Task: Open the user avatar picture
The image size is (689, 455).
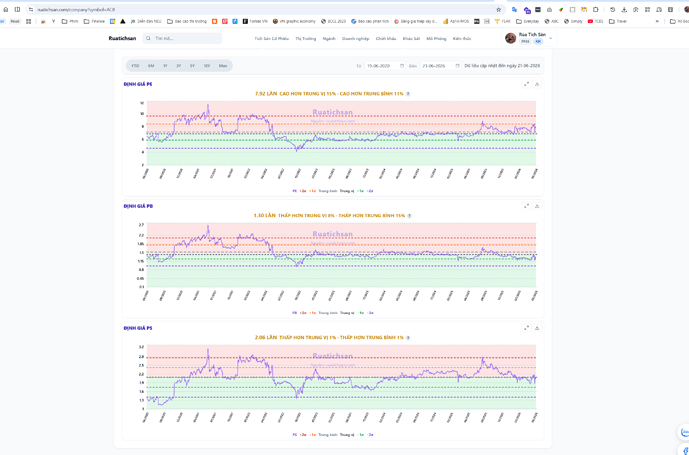Action: coord(510,38)
